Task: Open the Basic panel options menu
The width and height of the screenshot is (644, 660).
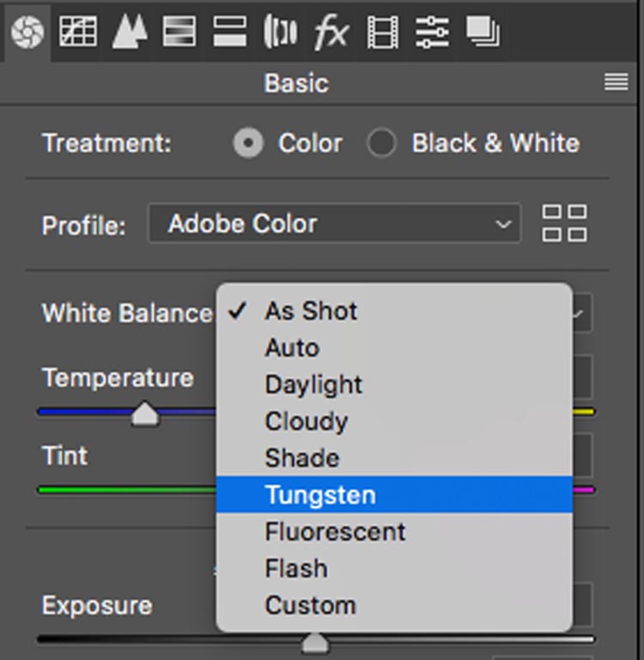Action: tap(616, 82)
